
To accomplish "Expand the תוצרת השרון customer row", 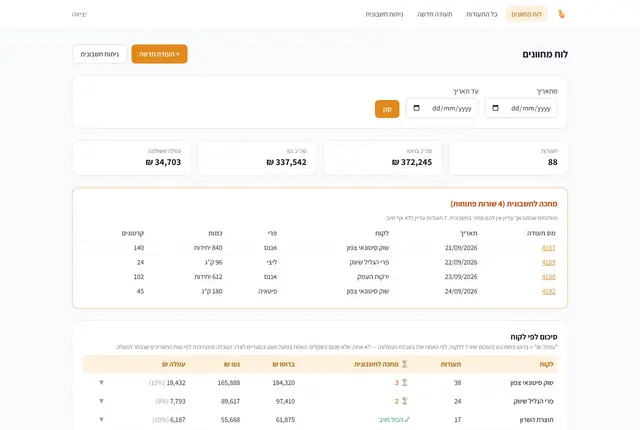I will coord(101,419).
